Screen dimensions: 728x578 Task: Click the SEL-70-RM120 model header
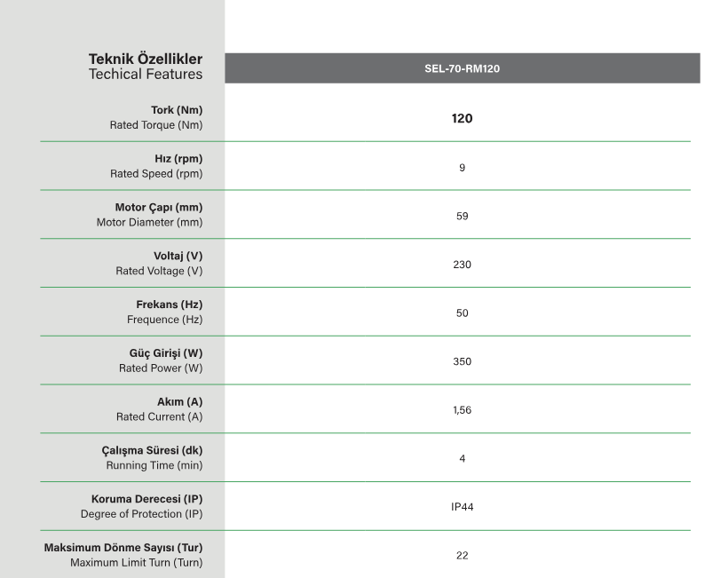pyautogui.click(x=462, y=68)
